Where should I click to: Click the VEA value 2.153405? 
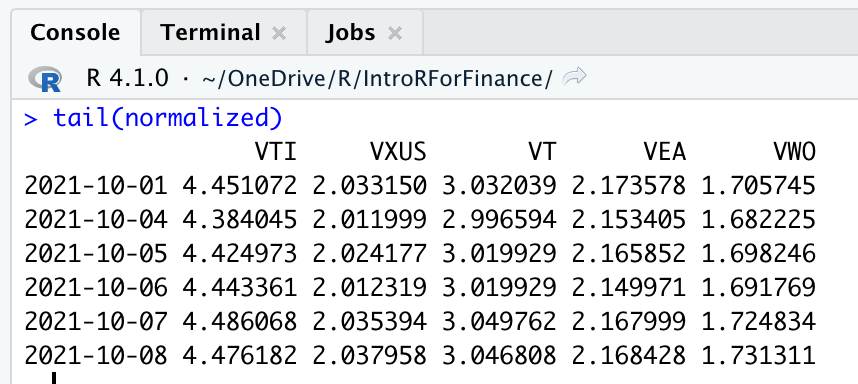tap(629, 220)
